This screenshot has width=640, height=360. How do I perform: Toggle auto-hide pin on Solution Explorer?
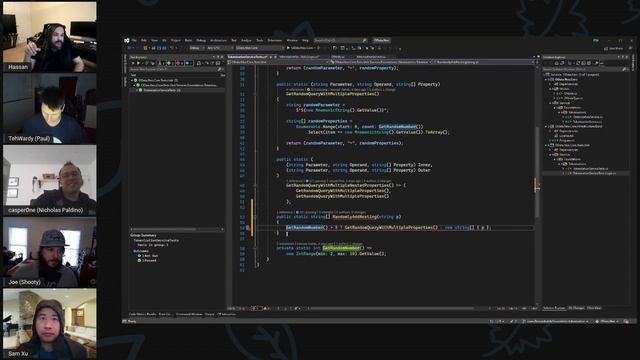pyautogui.click(x=623, y=57)
